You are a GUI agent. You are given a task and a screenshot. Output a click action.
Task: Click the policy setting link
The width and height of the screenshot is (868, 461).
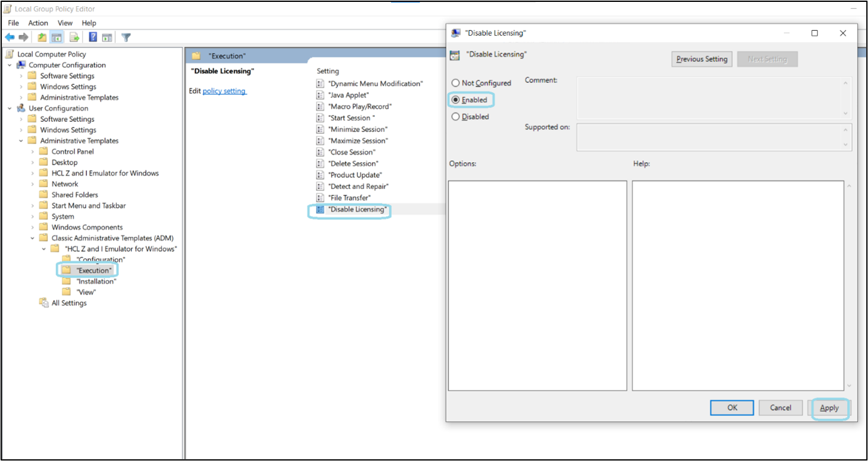click(224, 91)
